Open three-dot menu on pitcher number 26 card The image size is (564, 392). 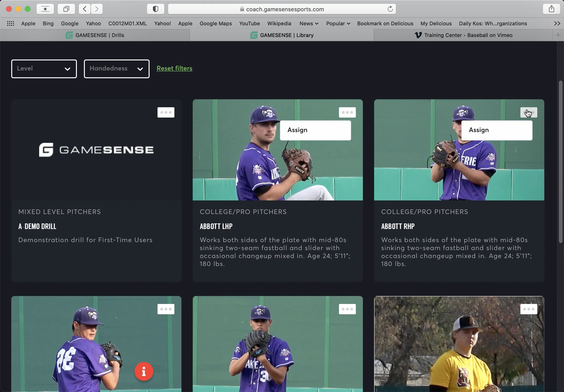point(166,309)
